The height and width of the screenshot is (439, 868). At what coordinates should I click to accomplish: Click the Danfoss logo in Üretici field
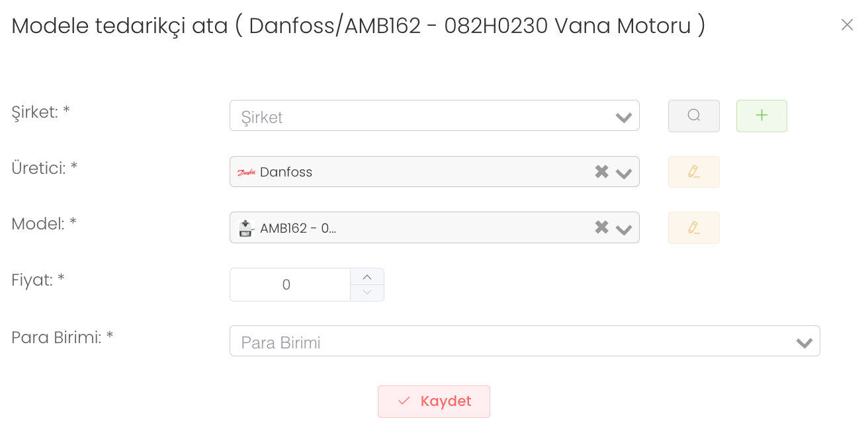point(247,172)
